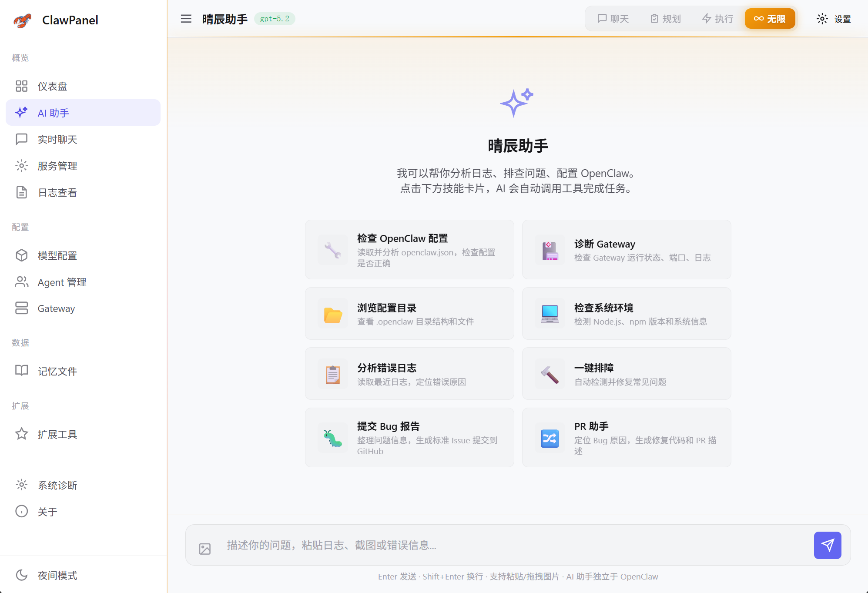Screen dimensions: 868x593
Task: Click the image attachment icon in input bar
Action: (x=204, y=545)
